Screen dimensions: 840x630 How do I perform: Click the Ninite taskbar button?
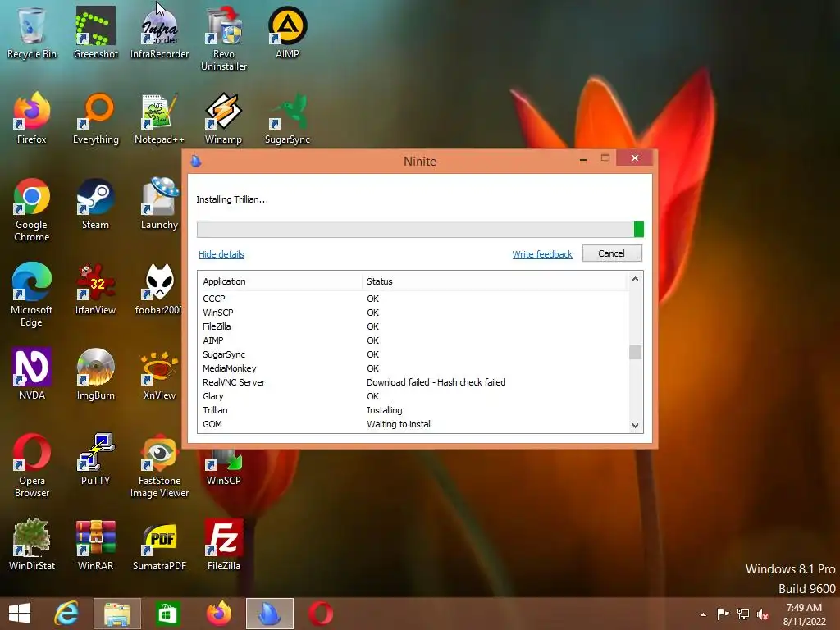coord(269,614)
